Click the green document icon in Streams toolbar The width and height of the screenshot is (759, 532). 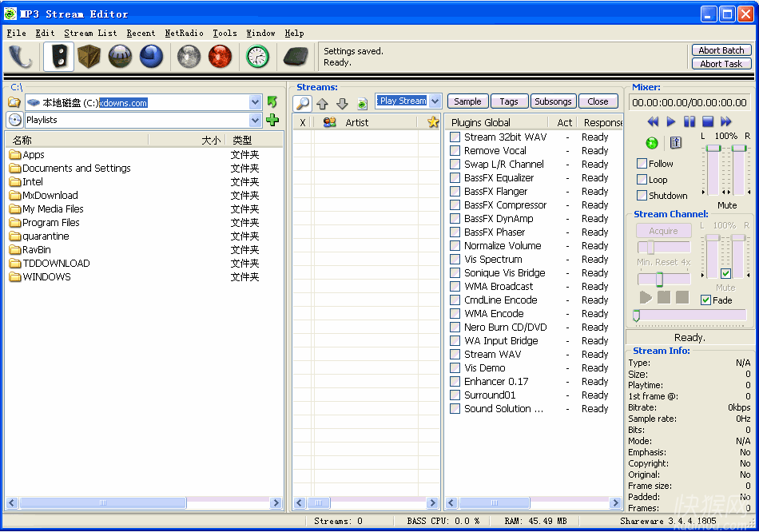tap(362, 104)
